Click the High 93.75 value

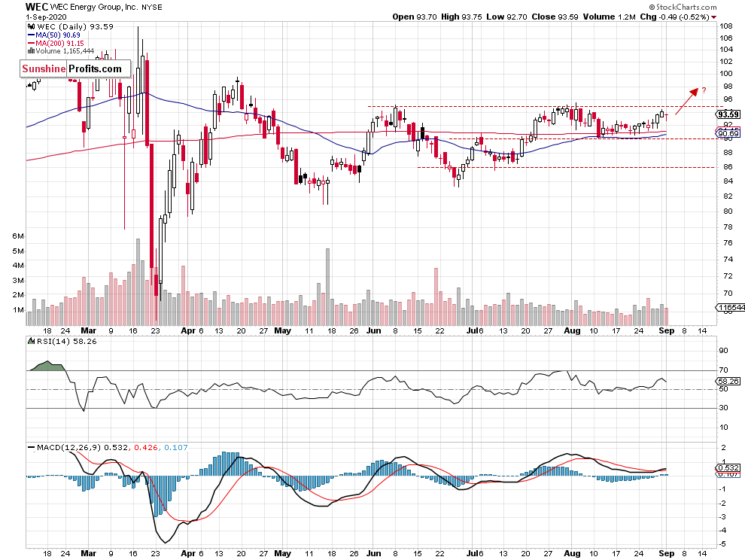461,17
